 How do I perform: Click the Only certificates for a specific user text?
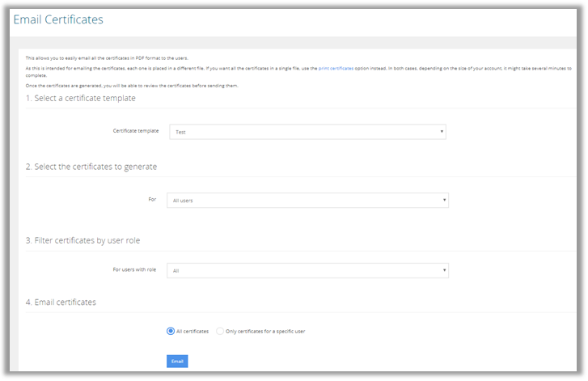click(x=265, y=331)
